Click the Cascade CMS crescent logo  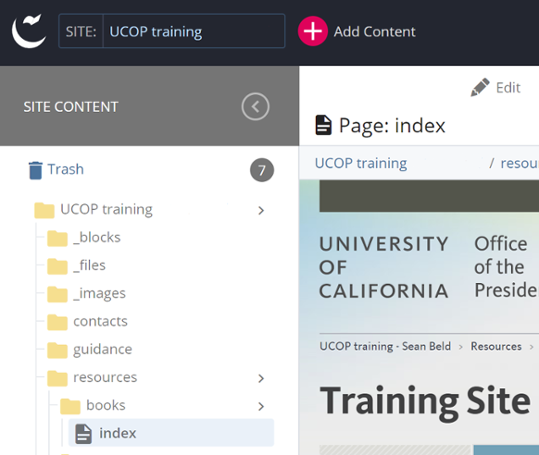(29, 31)
